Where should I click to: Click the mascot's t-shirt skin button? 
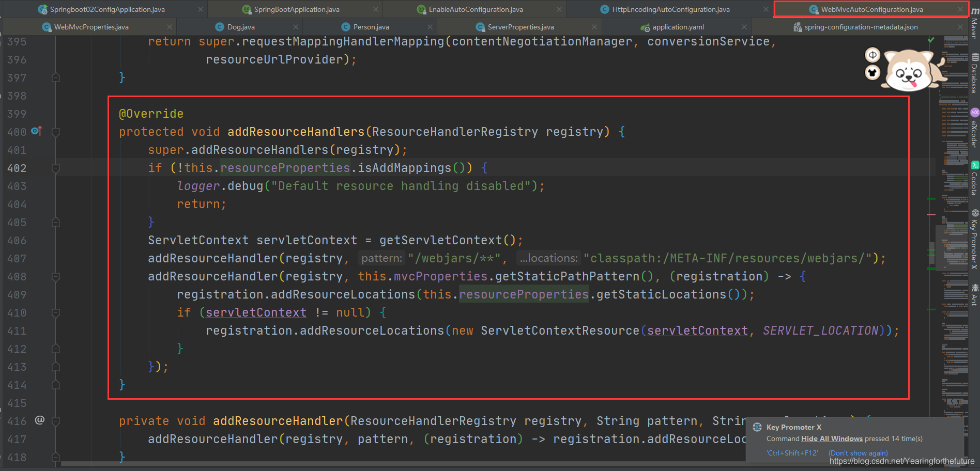pos(872,73)
